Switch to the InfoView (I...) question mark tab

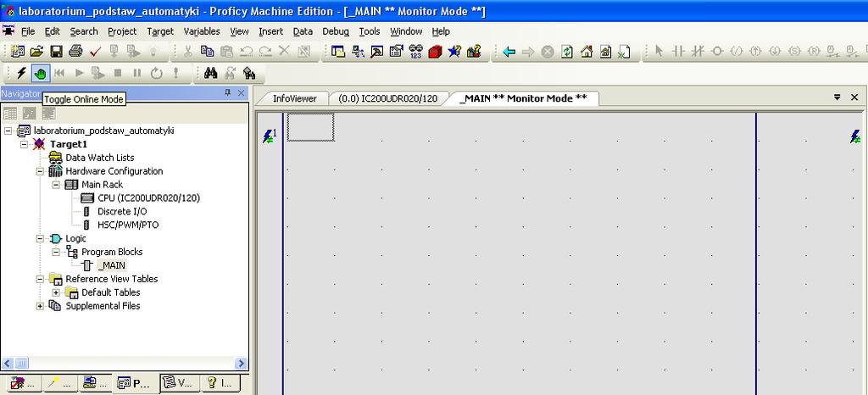click(220, 383)
